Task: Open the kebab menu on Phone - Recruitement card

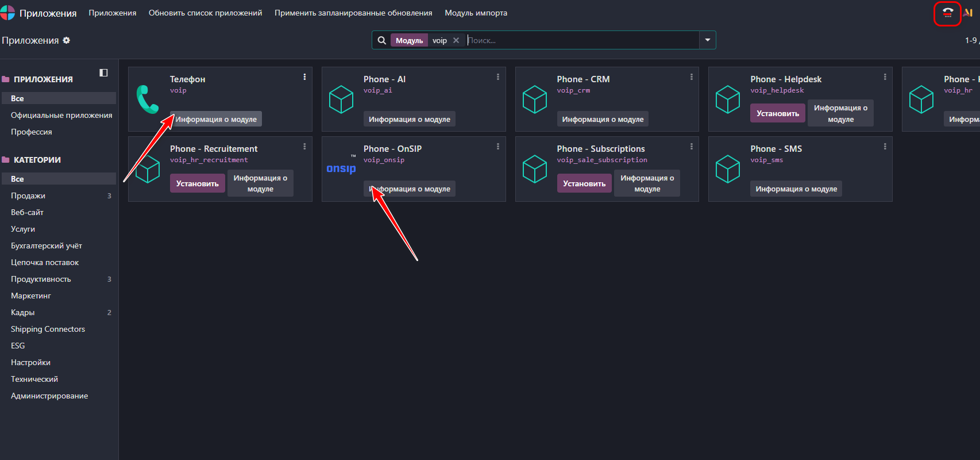Action: [x=304, y=147]
